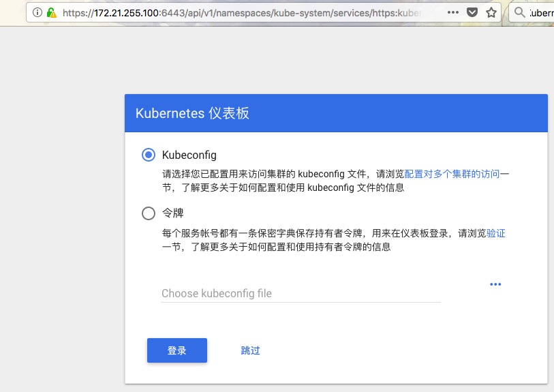Click the Kubeconfig description paragraph text

(335, 181)
